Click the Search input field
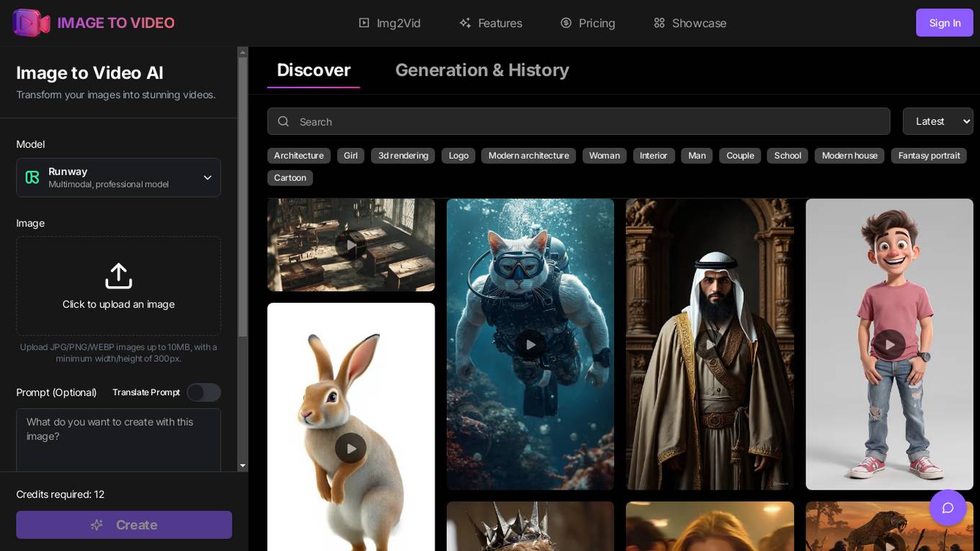 click(579, 121)
